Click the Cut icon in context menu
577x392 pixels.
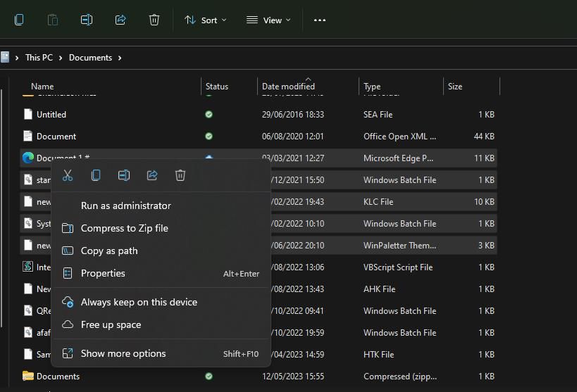(68, 175)
